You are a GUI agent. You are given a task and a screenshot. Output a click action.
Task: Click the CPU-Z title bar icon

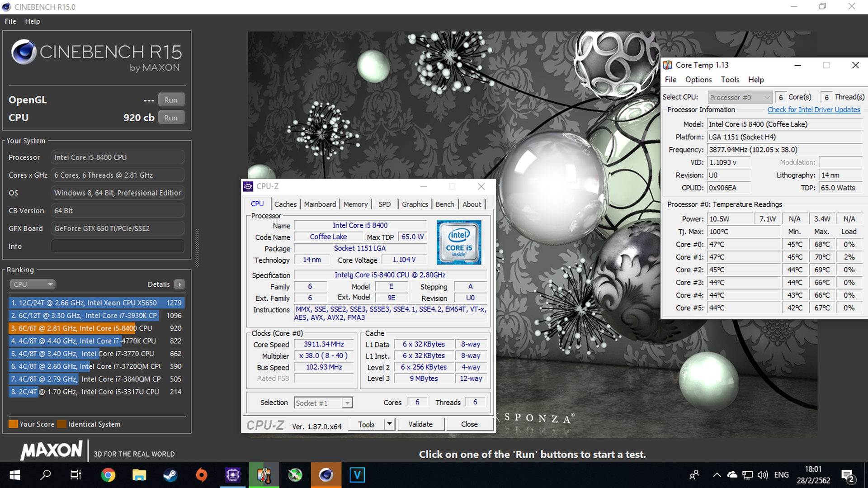coord(248,186)
